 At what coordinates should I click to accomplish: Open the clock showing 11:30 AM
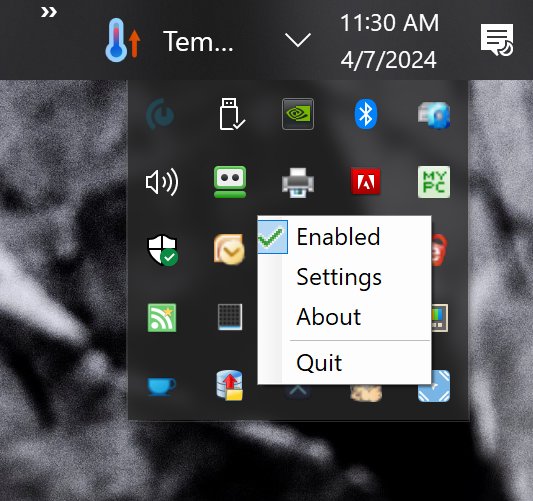click(x=389, y=41)
